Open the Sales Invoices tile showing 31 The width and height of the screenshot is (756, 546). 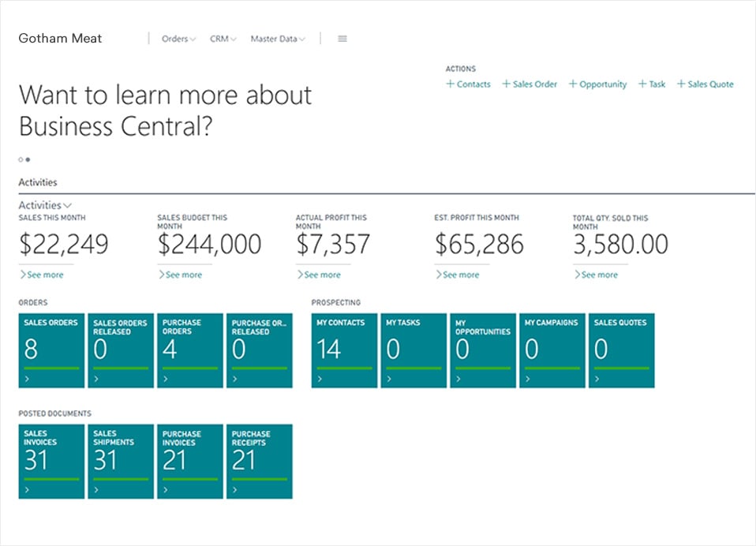[x=51, y=462]
